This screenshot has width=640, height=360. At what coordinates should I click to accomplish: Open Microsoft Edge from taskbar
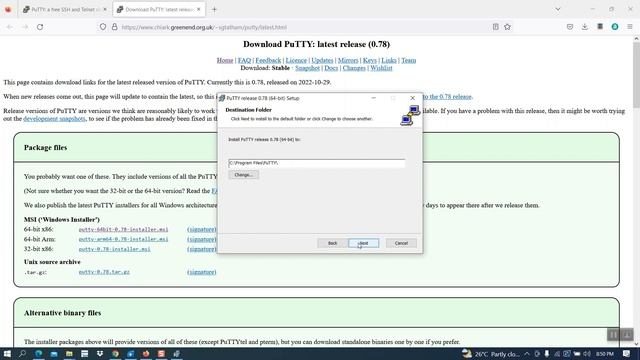point(38,353)
